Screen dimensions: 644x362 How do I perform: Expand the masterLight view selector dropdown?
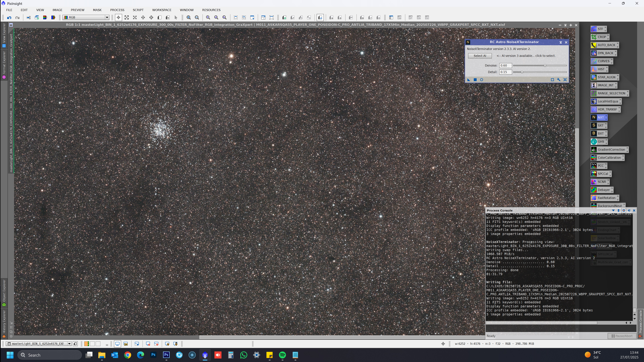69,344
